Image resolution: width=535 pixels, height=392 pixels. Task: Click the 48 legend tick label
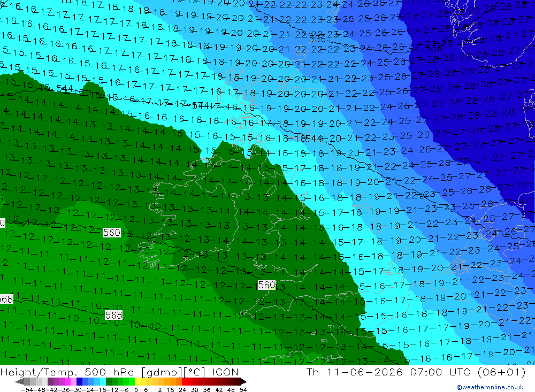[231, 390]
